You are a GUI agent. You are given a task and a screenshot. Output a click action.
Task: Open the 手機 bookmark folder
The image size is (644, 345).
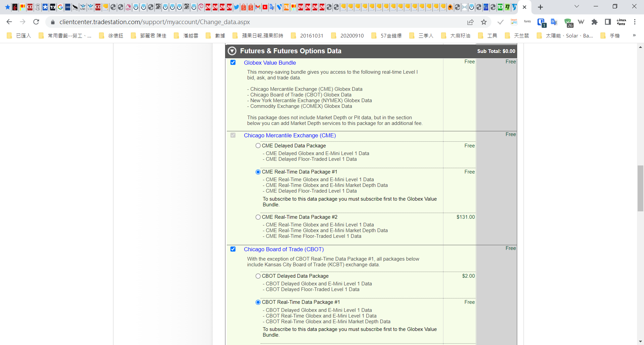[610, 36]
